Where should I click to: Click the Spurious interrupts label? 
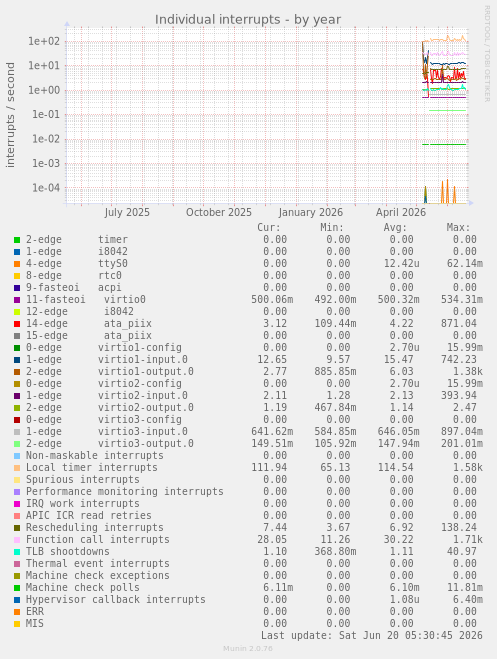click(x=83, y=480)
